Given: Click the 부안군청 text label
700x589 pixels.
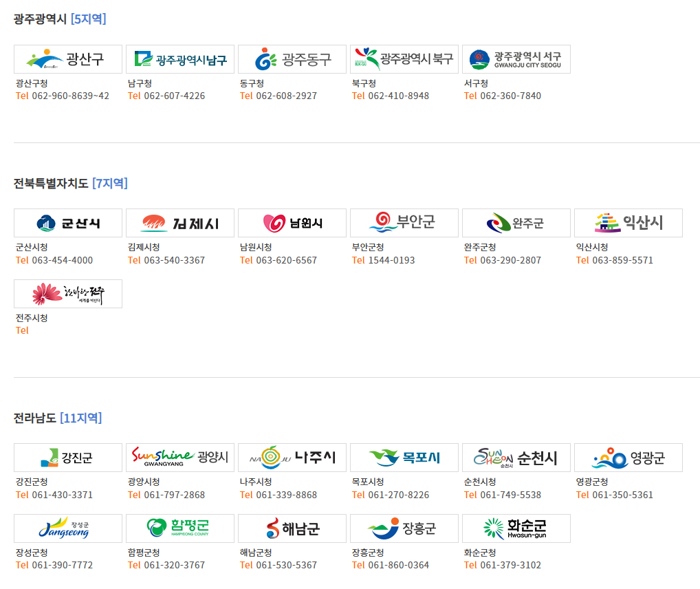Looking at the screenshot, I should pyautogui.click(x=368, y=247).
